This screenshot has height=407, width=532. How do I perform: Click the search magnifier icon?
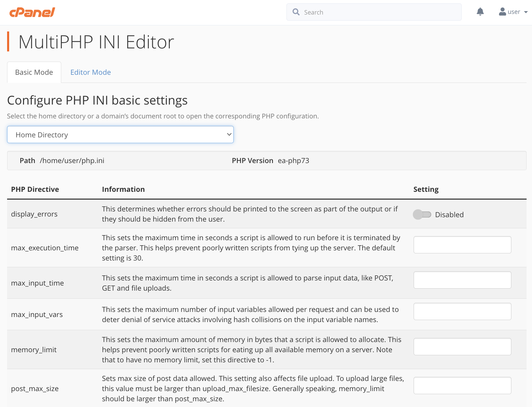pos(296,12)
